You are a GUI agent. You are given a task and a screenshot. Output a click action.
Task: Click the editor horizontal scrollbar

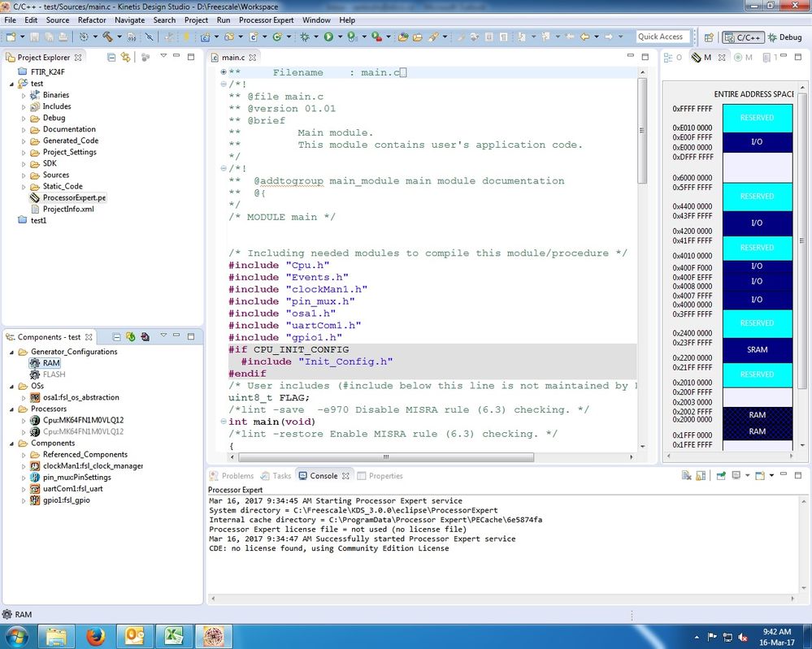[386, 457]
